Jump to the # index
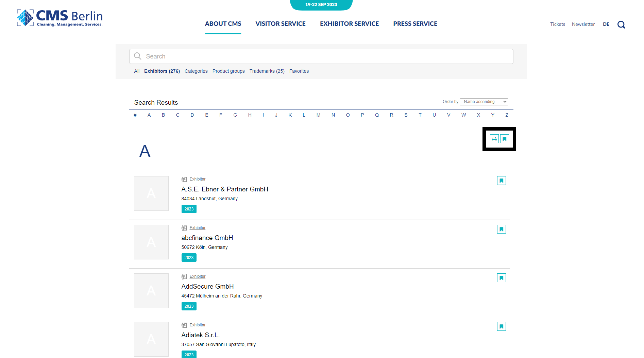Viewport: 644px width, 358px height. 135,115
